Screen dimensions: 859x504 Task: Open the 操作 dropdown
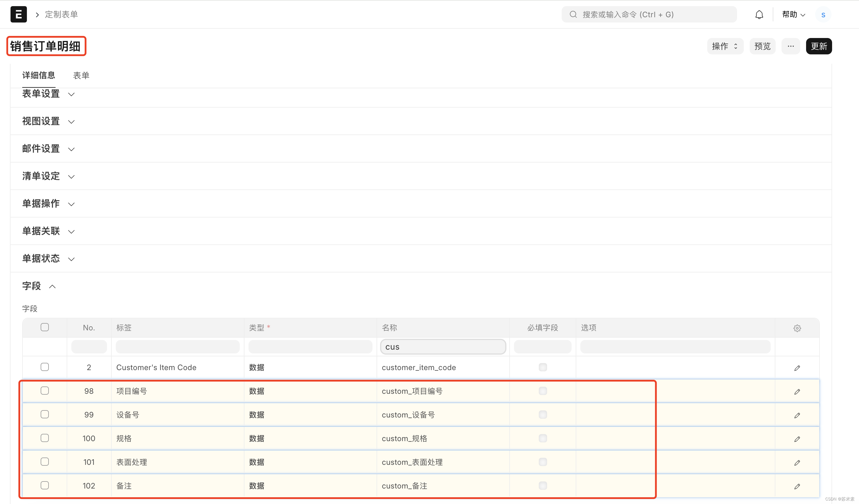[725, 46]
